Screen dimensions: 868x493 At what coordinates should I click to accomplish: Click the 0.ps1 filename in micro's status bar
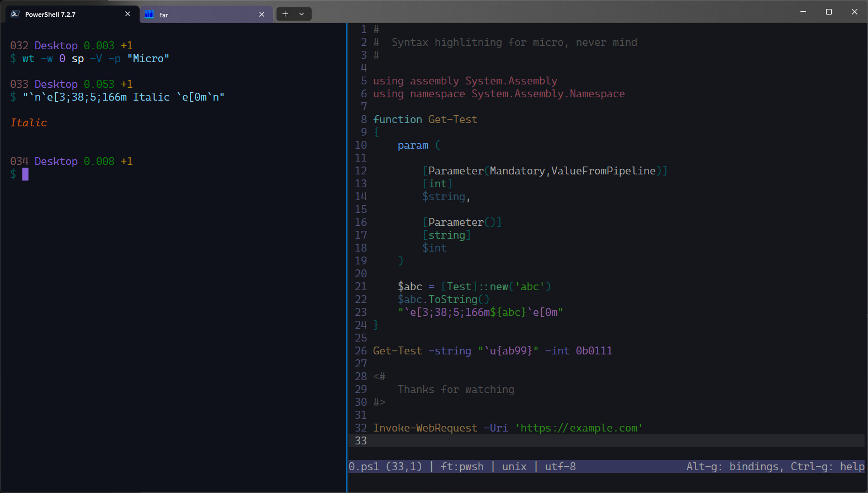tap(362, 466)
